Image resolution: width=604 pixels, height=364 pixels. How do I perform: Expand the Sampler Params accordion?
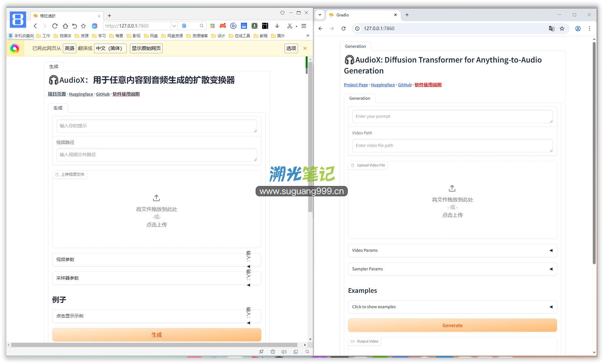click(452, 269)
